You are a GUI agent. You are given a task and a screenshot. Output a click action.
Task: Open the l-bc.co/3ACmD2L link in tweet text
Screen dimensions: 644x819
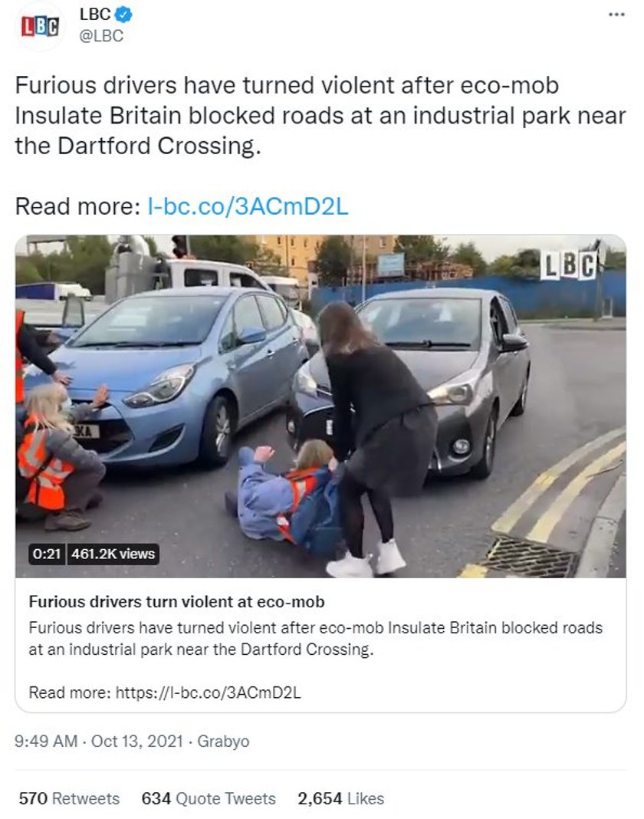pyautogui.click(x=248, y=206)
